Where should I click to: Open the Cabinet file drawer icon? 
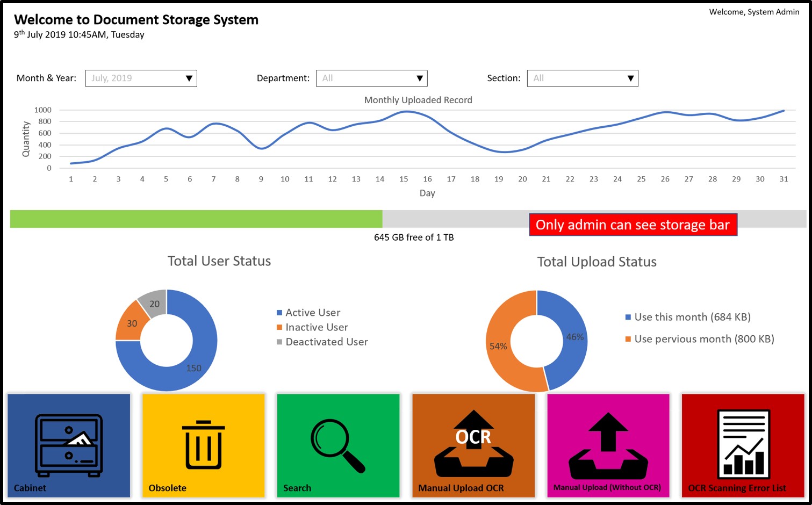[x=69, y=445]
